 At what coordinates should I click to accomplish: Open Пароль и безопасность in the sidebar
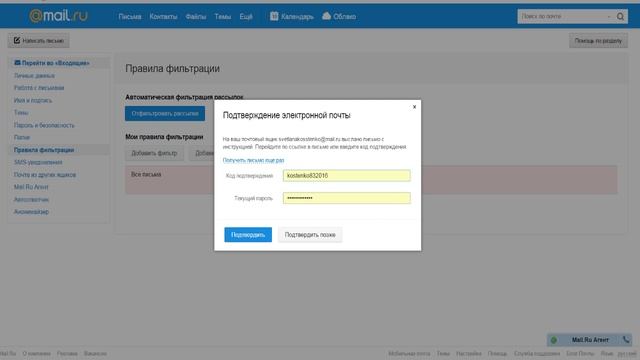pos(44,125)
